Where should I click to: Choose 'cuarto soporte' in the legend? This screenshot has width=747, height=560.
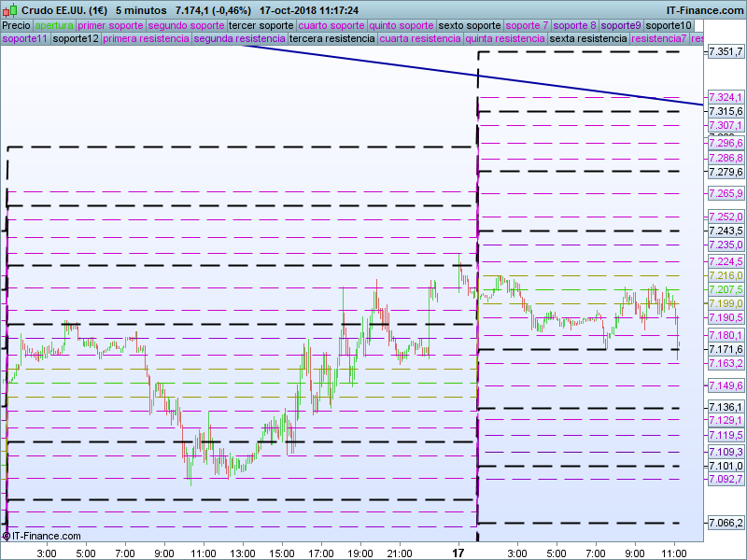pos(331,25)
